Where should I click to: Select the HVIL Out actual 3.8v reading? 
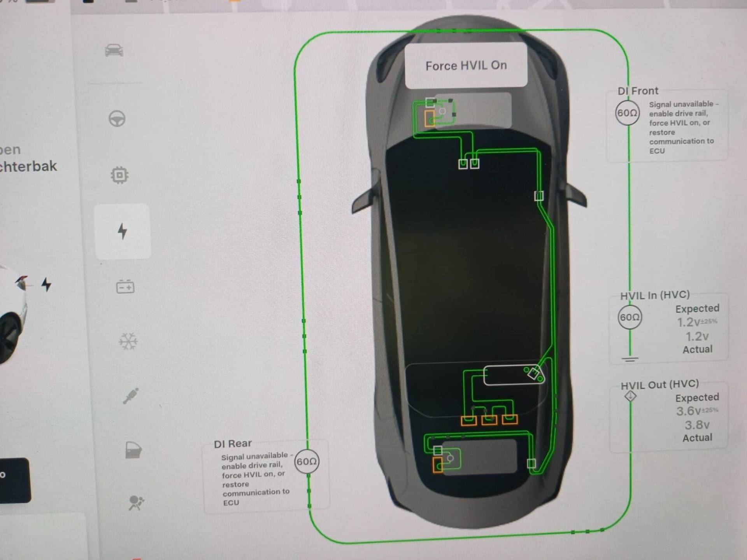(697, 425)
